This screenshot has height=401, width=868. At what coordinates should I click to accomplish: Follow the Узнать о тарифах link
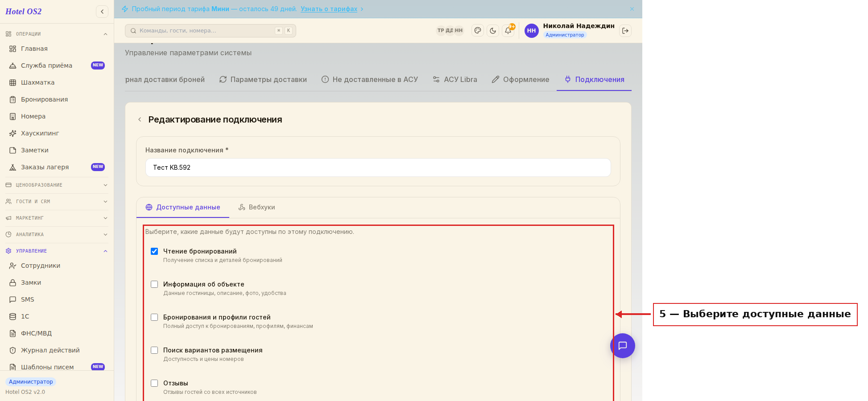click(329, 9)
